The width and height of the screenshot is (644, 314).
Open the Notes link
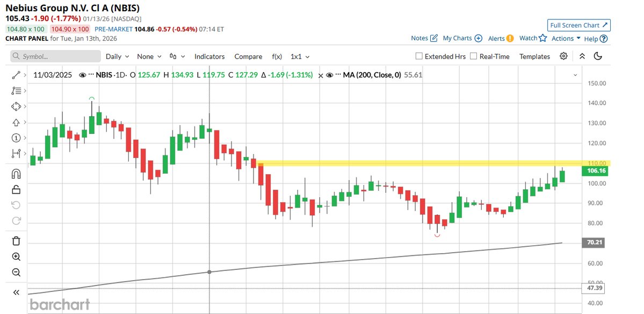[419, 38]
